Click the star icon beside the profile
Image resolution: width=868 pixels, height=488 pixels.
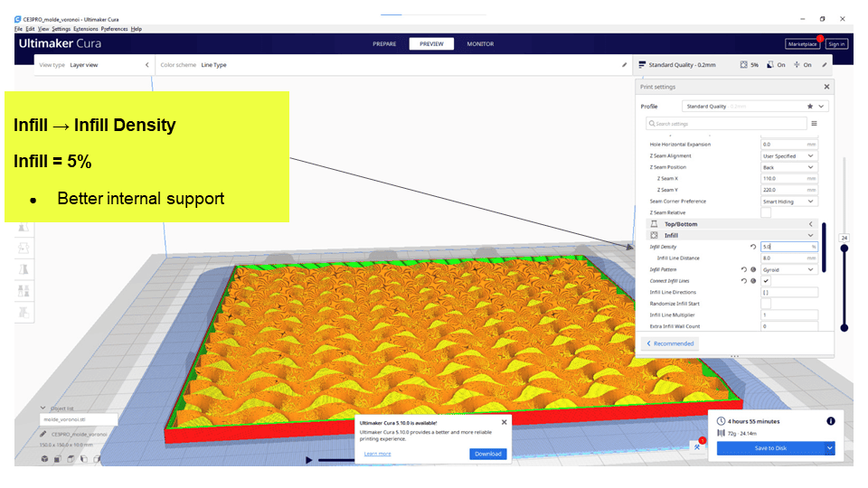(810, 106)
